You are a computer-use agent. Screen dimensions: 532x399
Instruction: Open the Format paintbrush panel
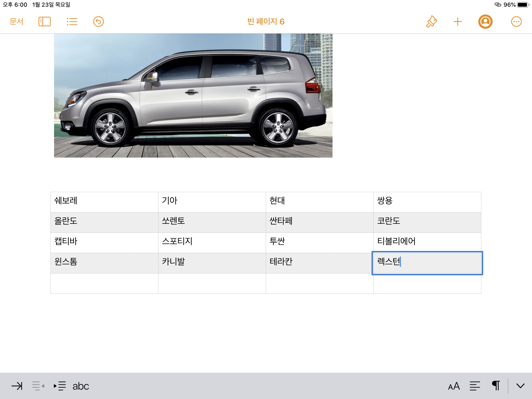coord(431,22)
